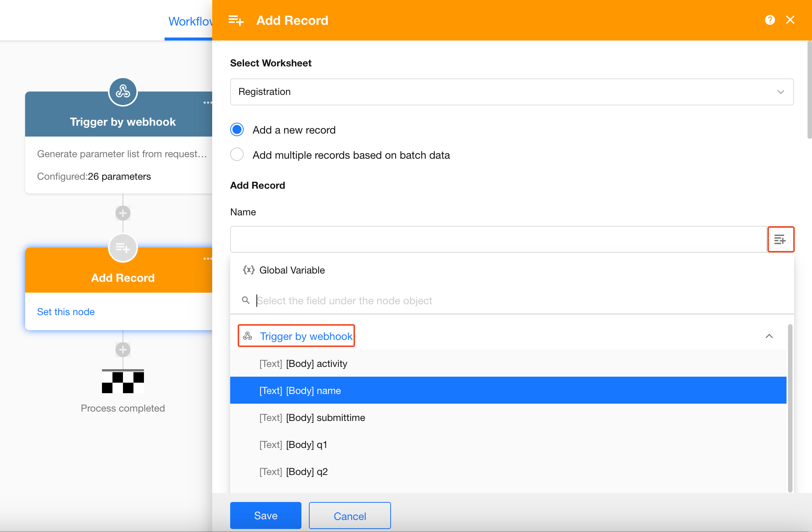
Task: Click the Cancel button
Action: [349, 516]
